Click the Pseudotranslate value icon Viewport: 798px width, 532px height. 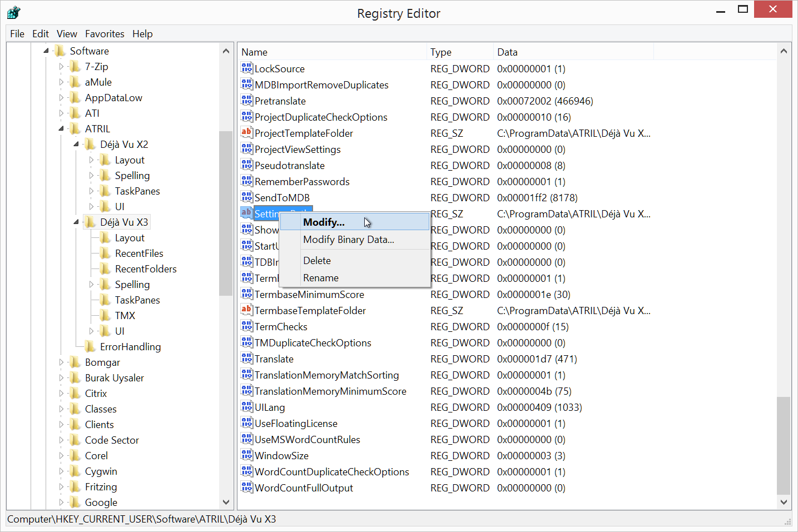[247, 165]
